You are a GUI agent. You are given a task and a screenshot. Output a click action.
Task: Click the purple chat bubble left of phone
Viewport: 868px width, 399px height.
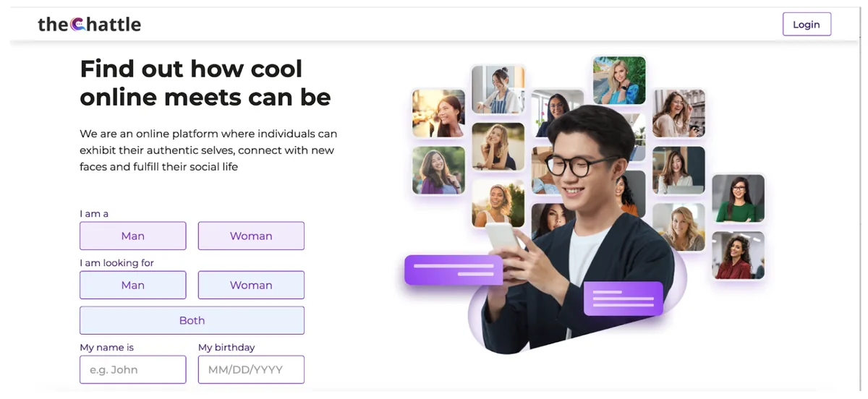(454, 270)
